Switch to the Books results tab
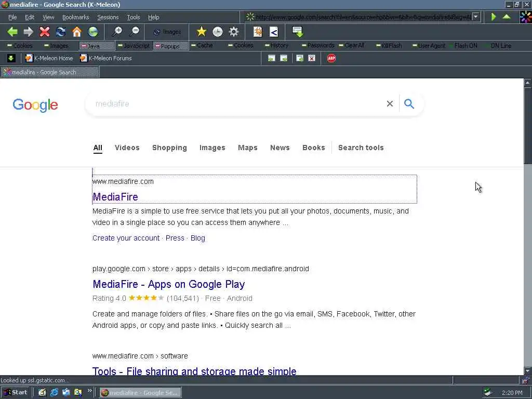Image resolution: width=532 pixels, height=399 pixels. [313, 148]
